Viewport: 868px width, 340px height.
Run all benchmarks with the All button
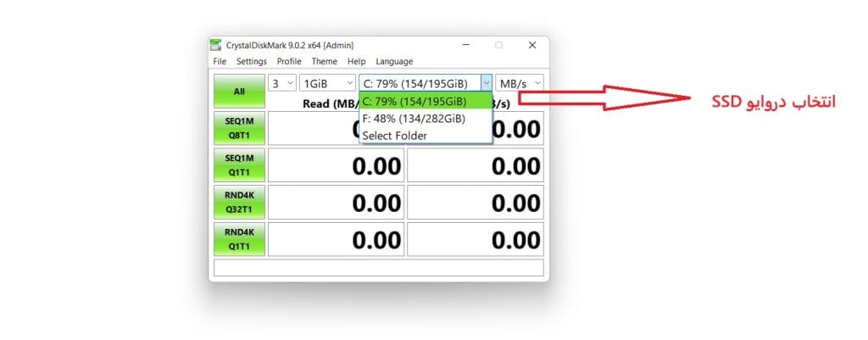[239, 92]
